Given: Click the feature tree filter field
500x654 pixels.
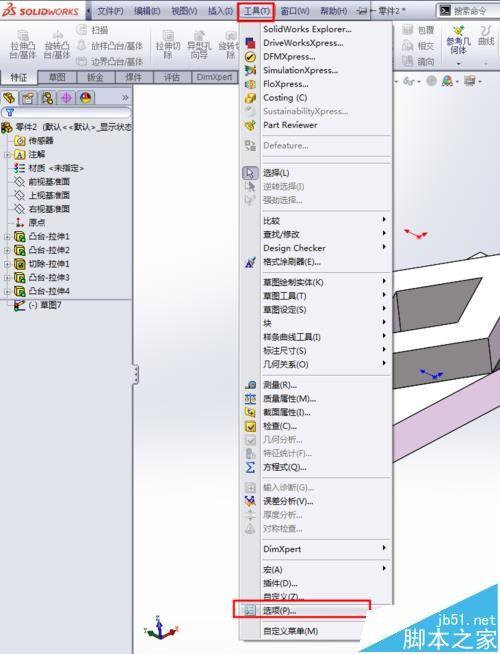Looking at the screenshot, I should tap(66, 112).
